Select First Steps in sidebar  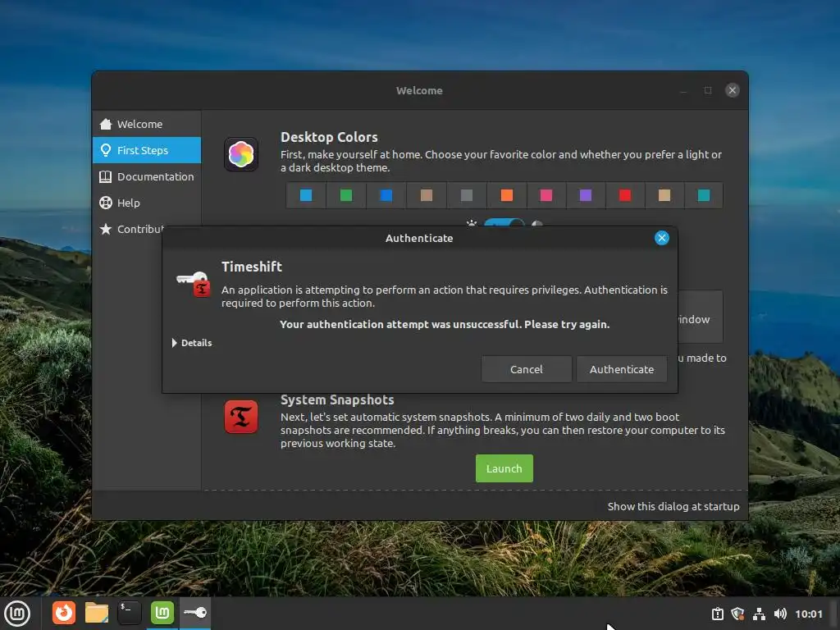146,151
